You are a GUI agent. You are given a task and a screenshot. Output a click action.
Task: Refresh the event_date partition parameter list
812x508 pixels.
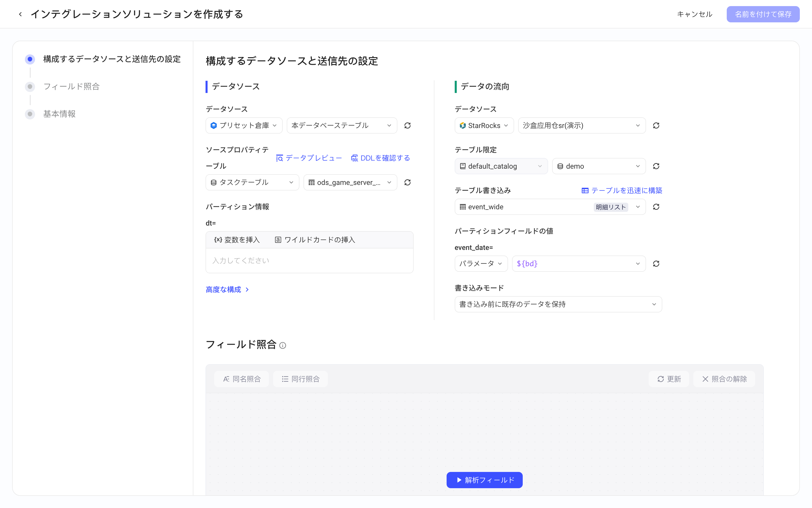click(x=656, y=264)
